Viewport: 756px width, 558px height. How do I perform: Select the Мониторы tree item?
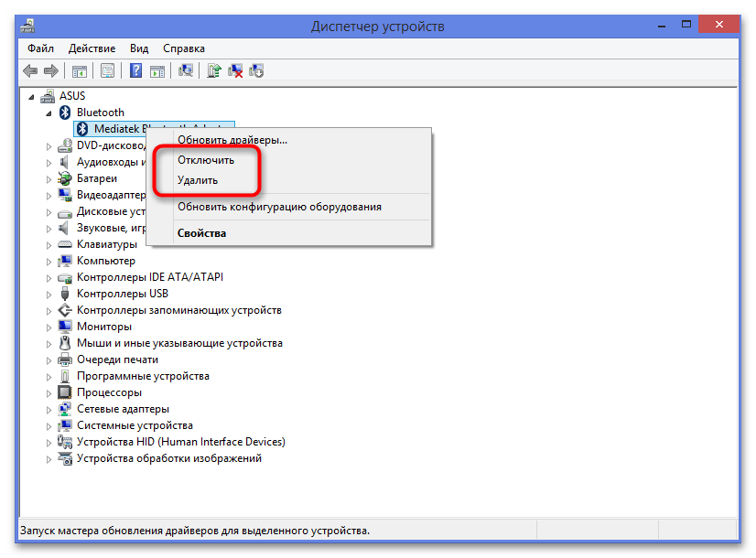click(x=103, y=327)
